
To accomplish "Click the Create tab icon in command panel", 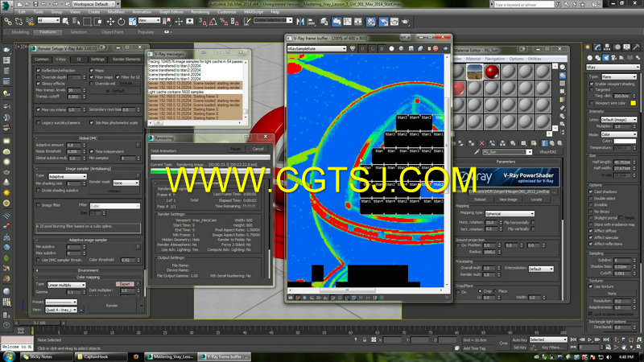I will coord(588,47).
